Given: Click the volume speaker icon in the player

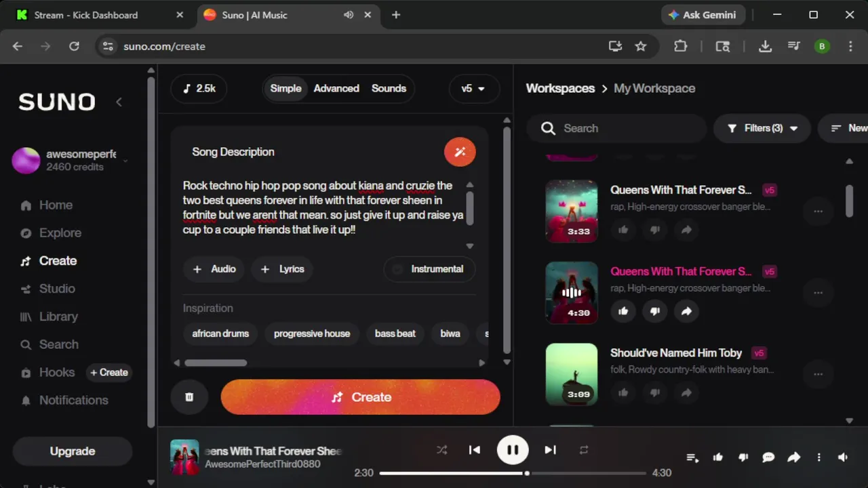Looking at the screenshot, I should tap(843, 457).
